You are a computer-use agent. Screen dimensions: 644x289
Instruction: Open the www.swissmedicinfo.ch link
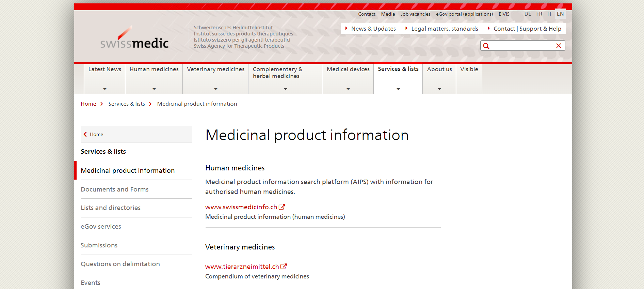tap(241, 207)
